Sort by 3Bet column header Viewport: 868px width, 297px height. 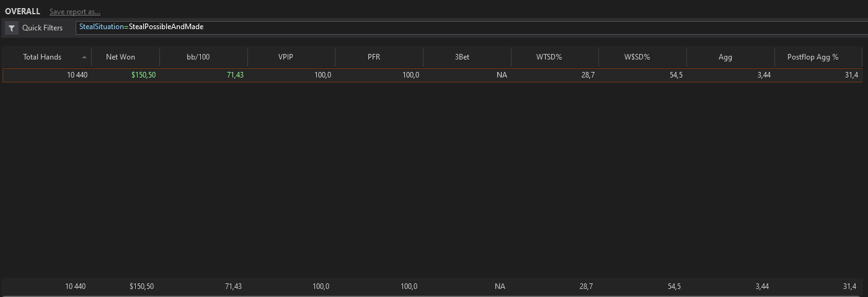point(467,57)
